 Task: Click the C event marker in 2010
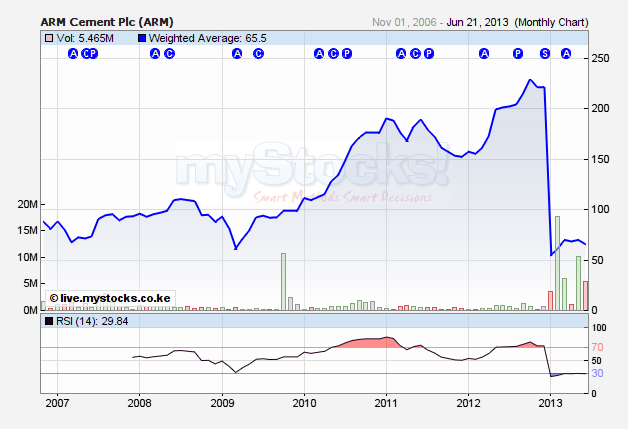click(333, 53)
